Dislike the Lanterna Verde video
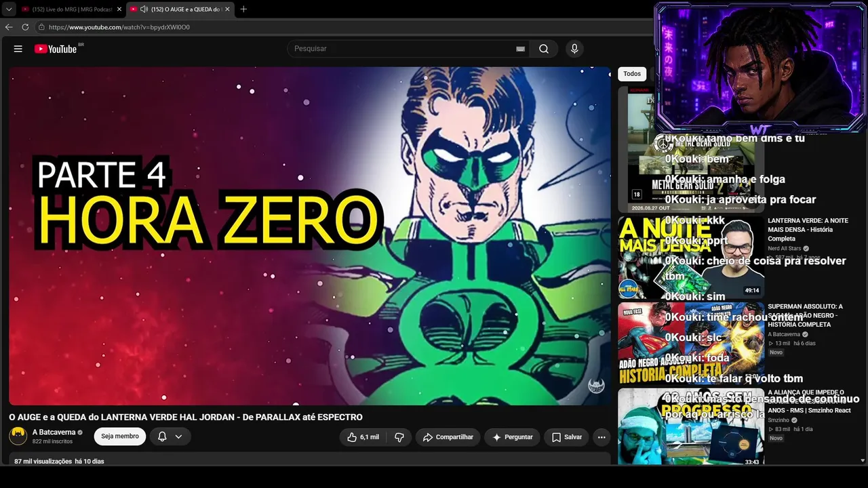This screenshot has width=868, height=488. 399,437
